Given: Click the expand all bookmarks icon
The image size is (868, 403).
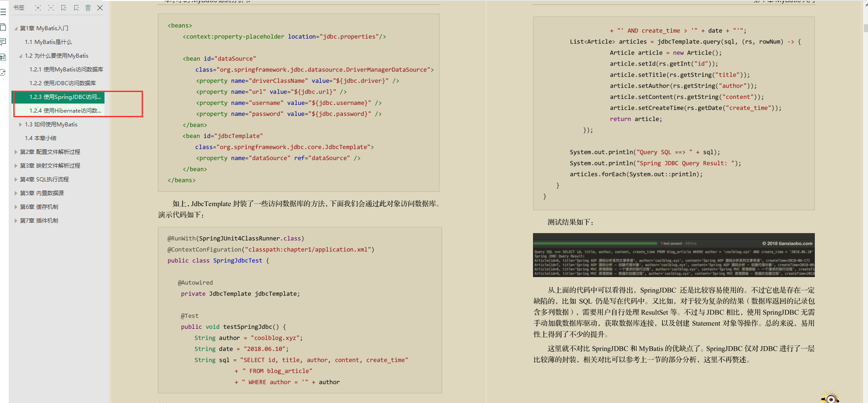Looking at the screenshot, I should pyautogui.click(x=38, y=8).
